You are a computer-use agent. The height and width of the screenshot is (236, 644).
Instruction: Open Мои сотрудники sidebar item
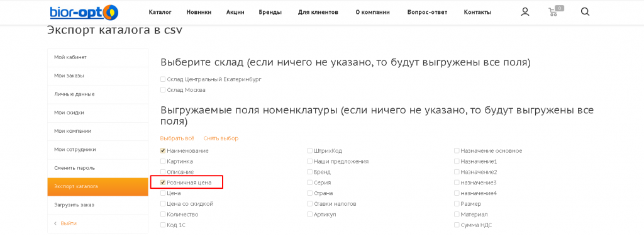(97, 150)
